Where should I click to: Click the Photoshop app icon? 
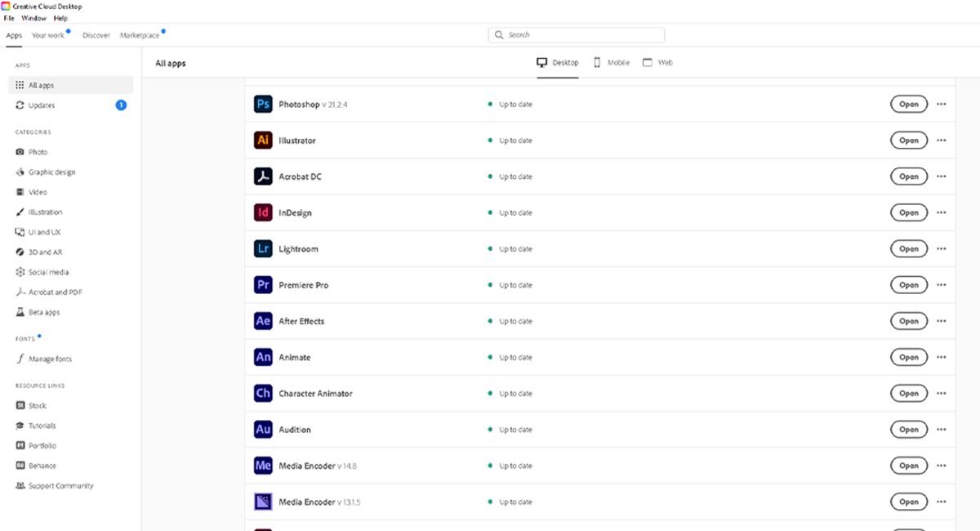pyautogui.click(x=262, y=105)
